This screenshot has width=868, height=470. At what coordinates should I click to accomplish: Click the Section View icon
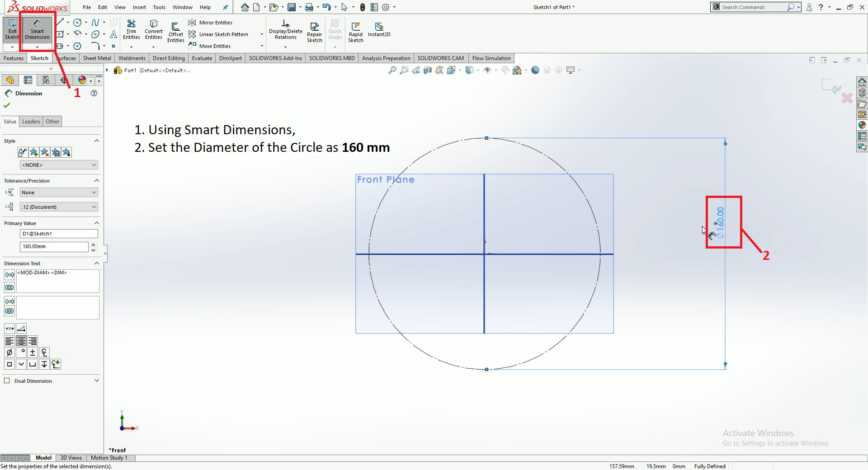(x=427, y=70)
